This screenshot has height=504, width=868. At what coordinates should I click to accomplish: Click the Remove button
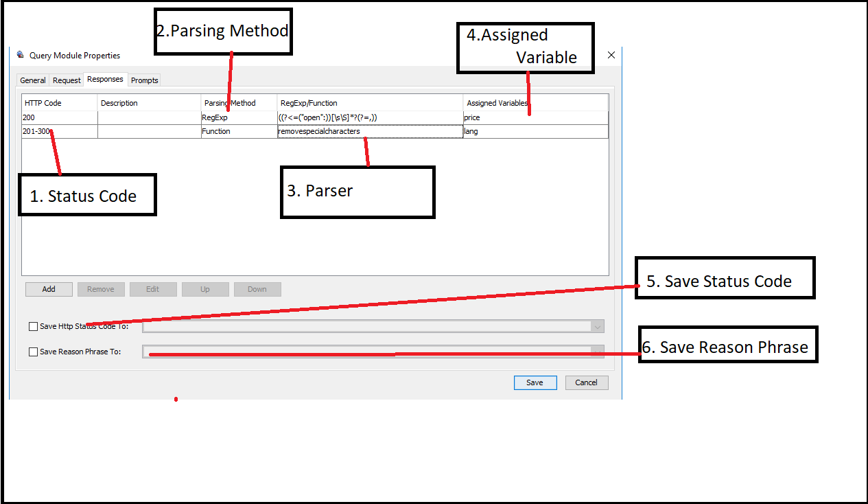[101, 289]
